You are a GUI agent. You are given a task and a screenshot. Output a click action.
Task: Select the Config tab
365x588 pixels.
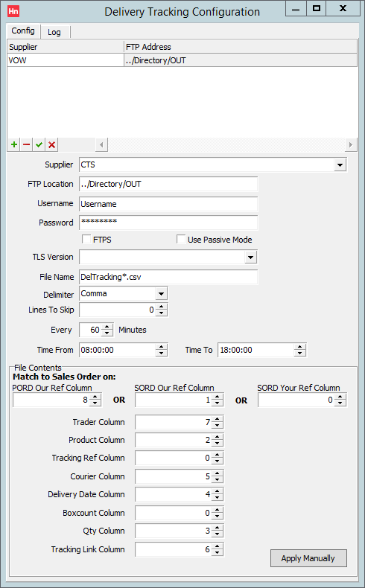click(x=23, y=31)
